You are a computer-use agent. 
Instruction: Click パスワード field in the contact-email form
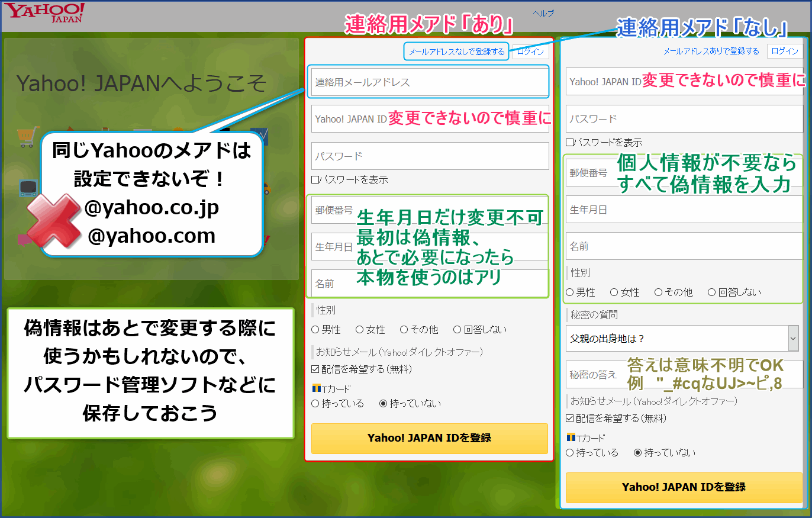pyautogui.click(x=430, y=156)
